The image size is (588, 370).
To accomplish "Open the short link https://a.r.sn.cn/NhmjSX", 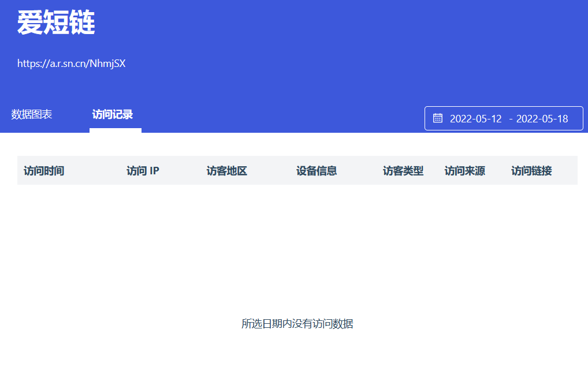I will pyautogui.click(x=71, y=63).
